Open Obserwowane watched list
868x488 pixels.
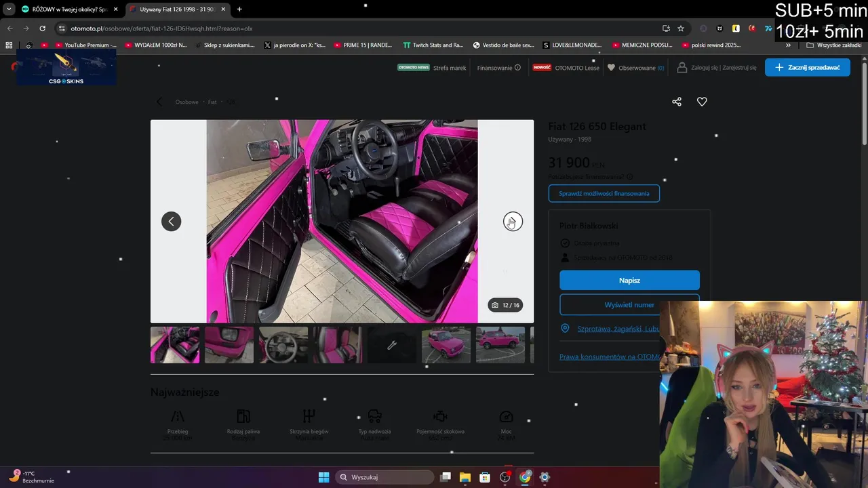click(x=635, y=68)
